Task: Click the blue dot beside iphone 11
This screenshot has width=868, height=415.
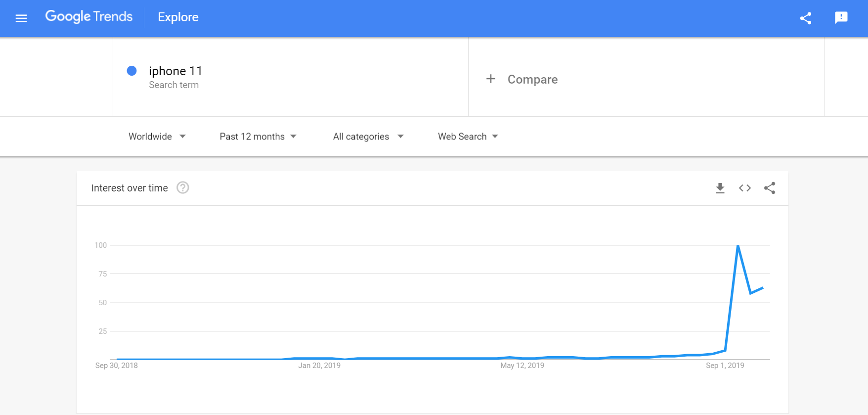Action: click(132, 71)
